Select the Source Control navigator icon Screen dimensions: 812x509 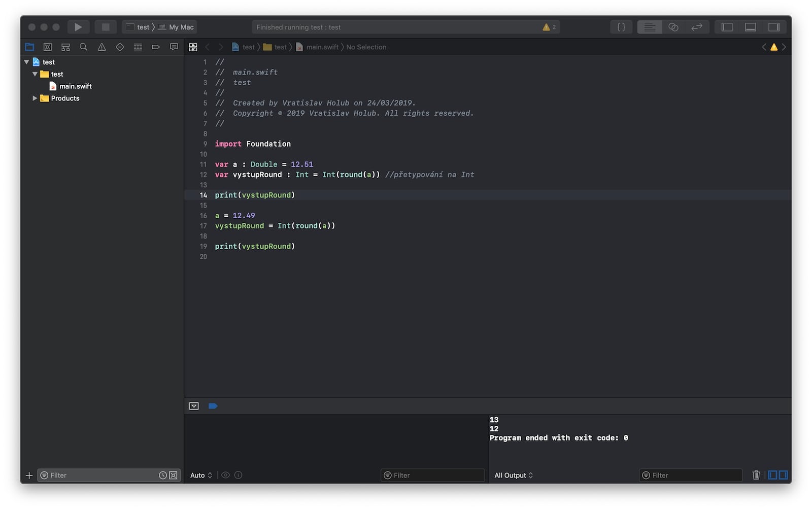[48, 47]
